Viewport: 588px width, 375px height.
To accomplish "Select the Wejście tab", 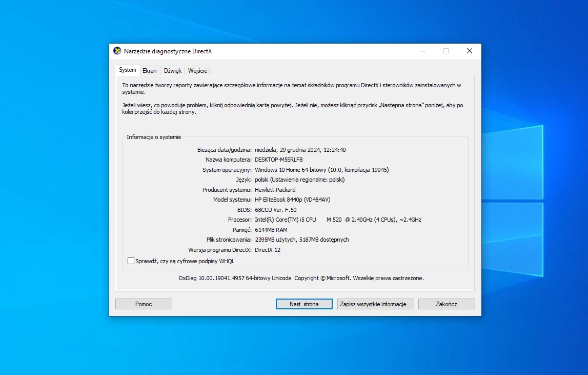I will pos(198,71).
